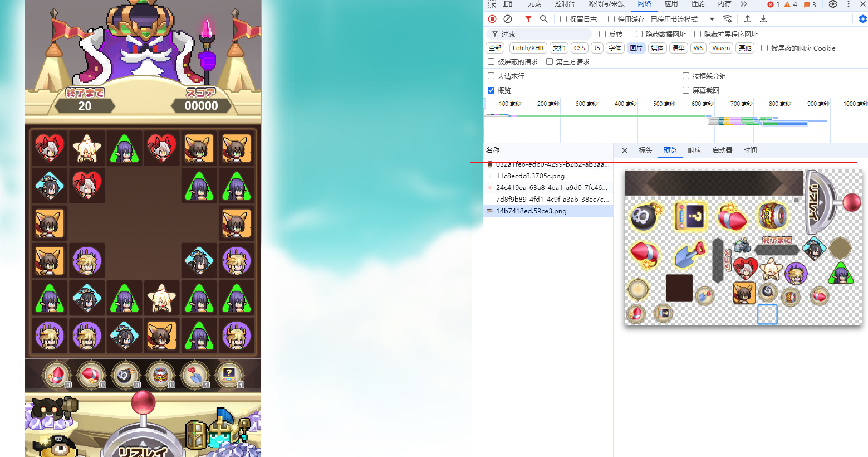Export HAR file with download arrow

tap(763, 19)
